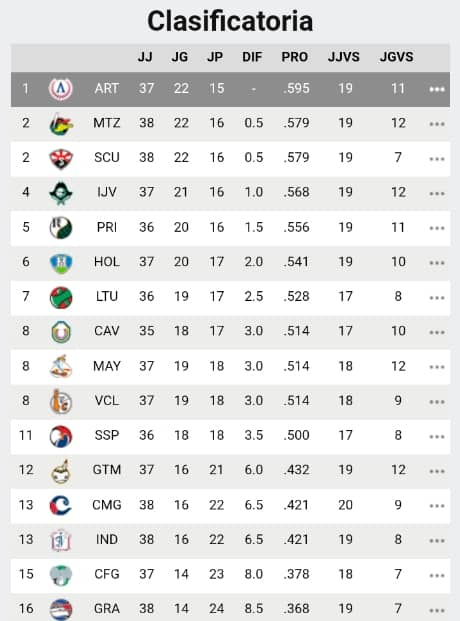Click the LTU team logo
Viewport: 460px width, 621px height.
pyautogui.click(x=61, y=297)
